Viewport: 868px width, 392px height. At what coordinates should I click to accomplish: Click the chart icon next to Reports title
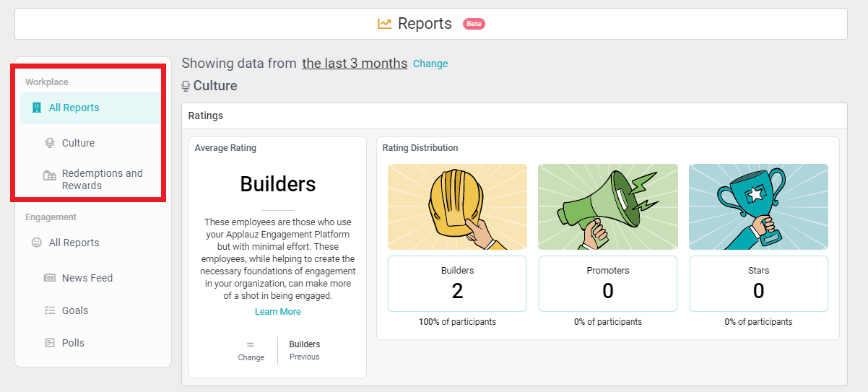pos(385,24)
